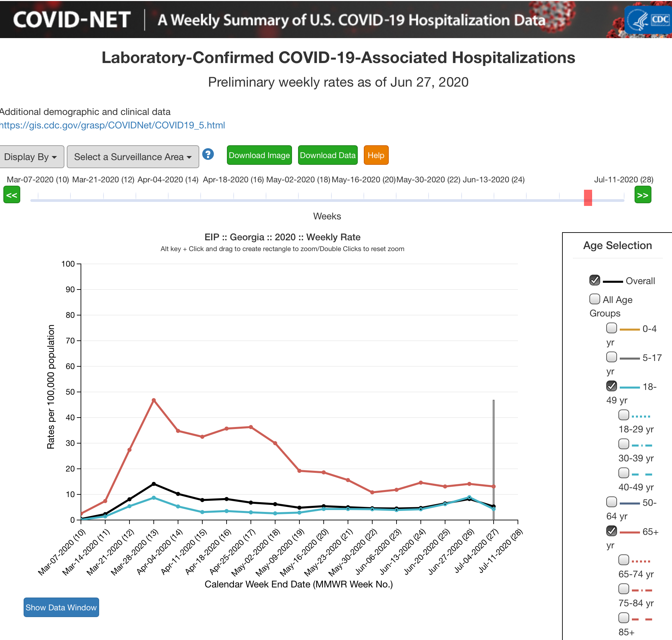Click the Overall data point at Mar-28-2020 (13)
672x640 pixels.
(153, 484)
